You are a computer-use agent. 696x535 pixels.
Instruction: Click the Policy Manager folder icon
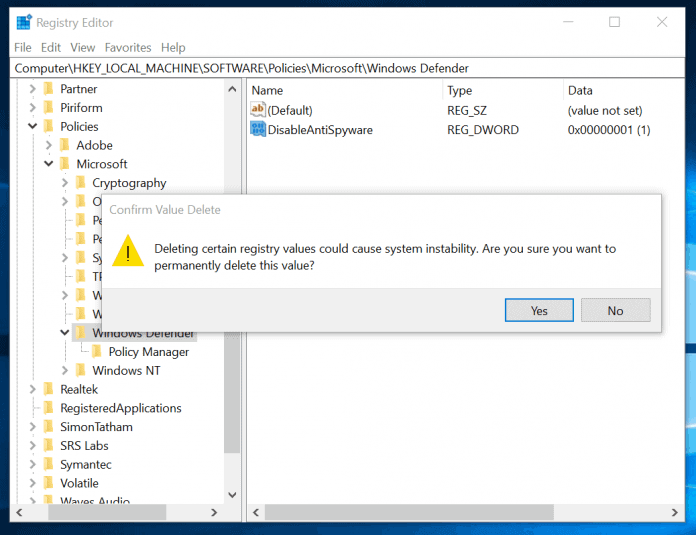(x=96, y=352)
